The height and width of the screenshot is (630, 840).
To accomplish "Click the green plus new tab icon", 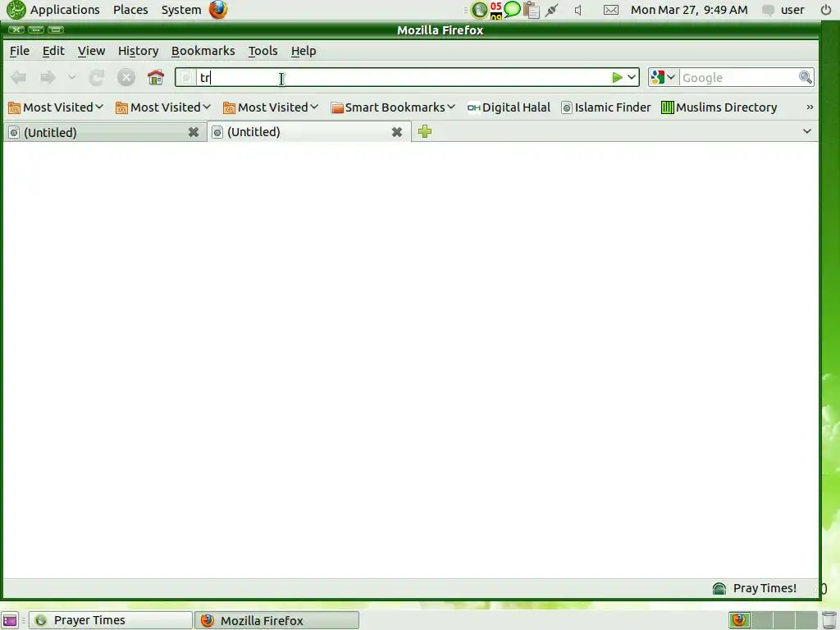I will click(x=425, y=131).
